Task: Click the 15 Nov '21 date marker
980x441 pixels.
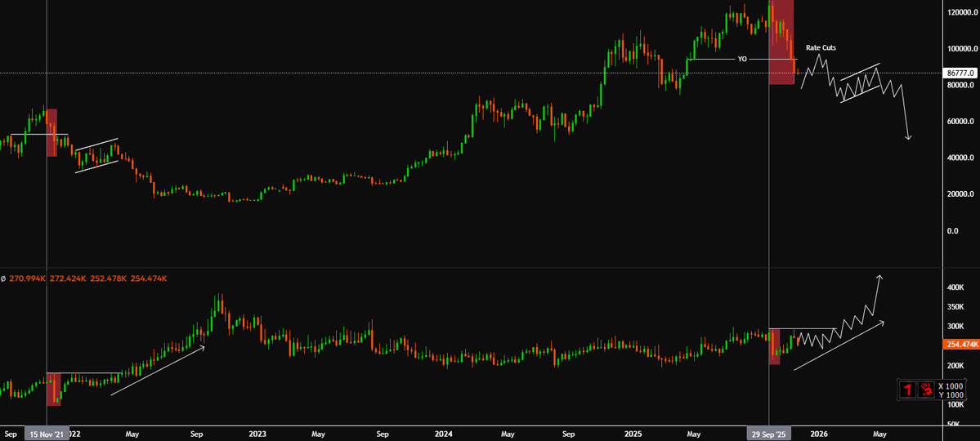Action: 46,434
